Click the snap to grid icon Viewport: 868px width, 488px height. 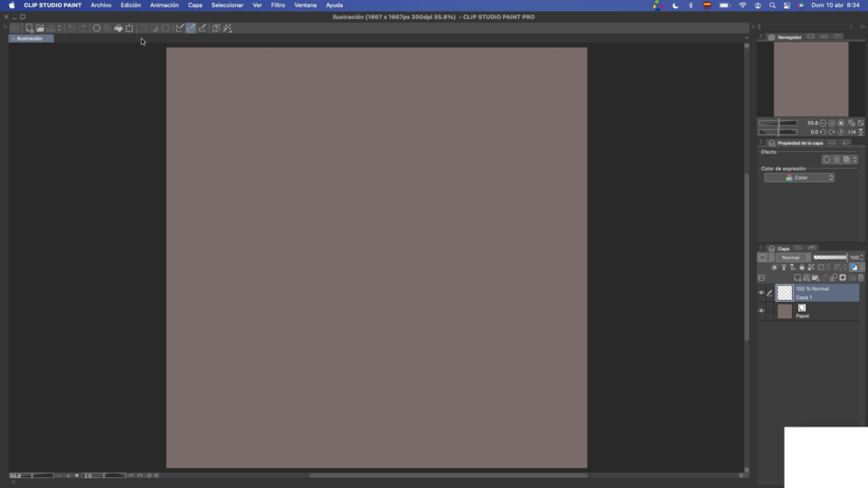point(203,28)
